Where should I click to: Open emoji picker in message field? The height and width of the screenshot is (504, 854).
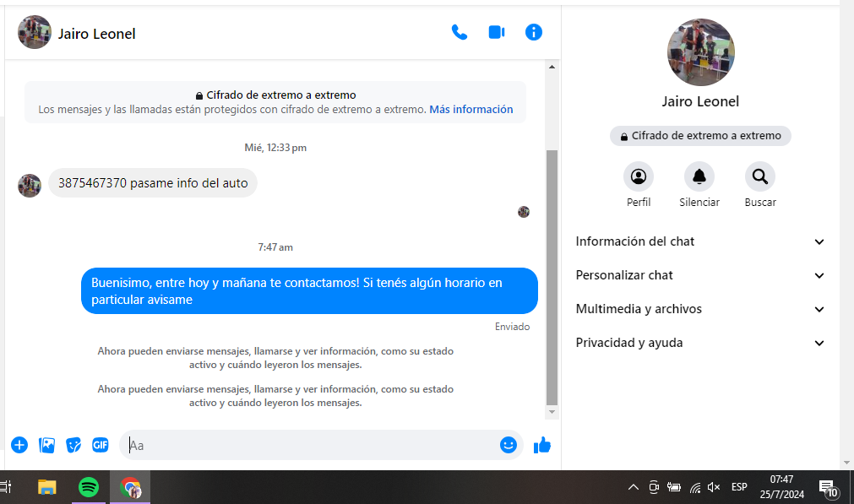pos(508,445)
